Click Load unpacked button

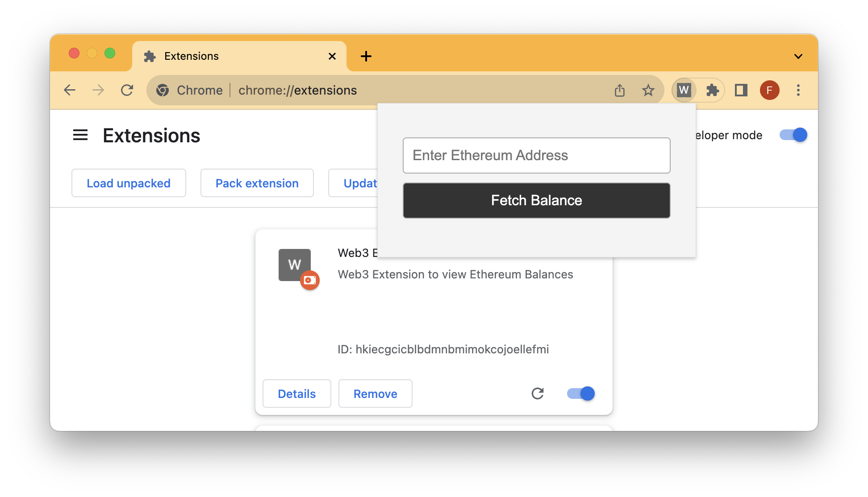coord(129,183)
